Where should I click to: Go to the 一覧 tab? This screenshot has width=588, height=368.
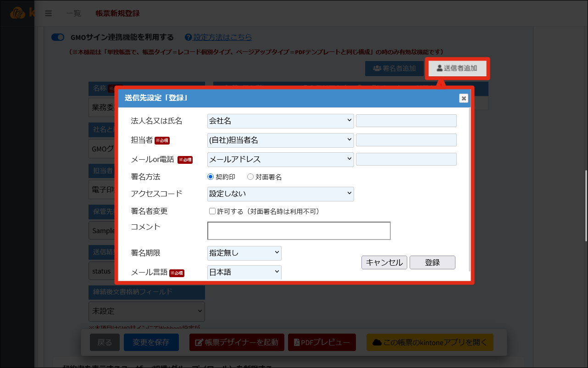point(73,13)
